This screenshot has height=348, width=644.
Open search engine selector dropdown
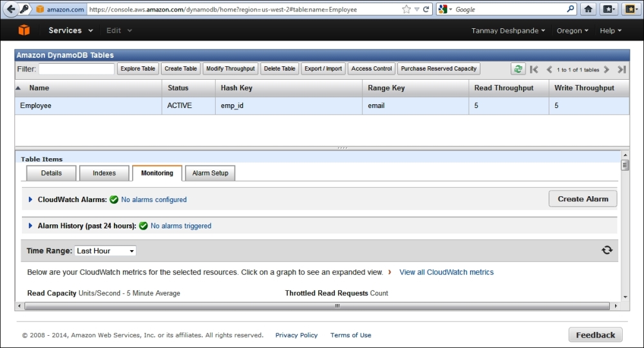450,9
